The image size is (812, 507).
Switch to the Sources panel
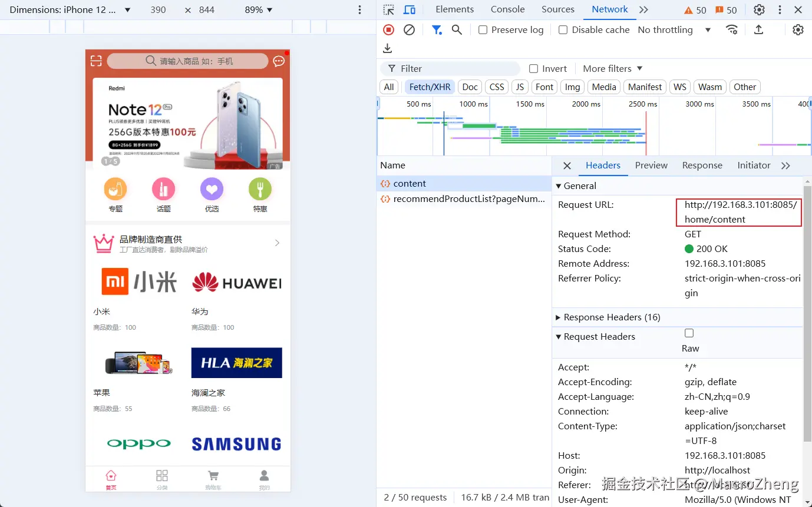[558, 9]
